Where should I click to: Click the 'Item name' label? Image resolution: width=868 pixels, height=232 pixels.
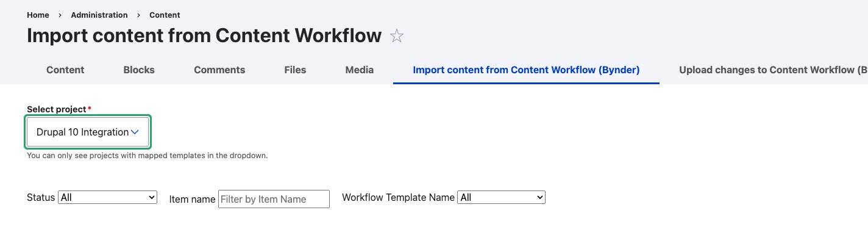coord(192,199)
